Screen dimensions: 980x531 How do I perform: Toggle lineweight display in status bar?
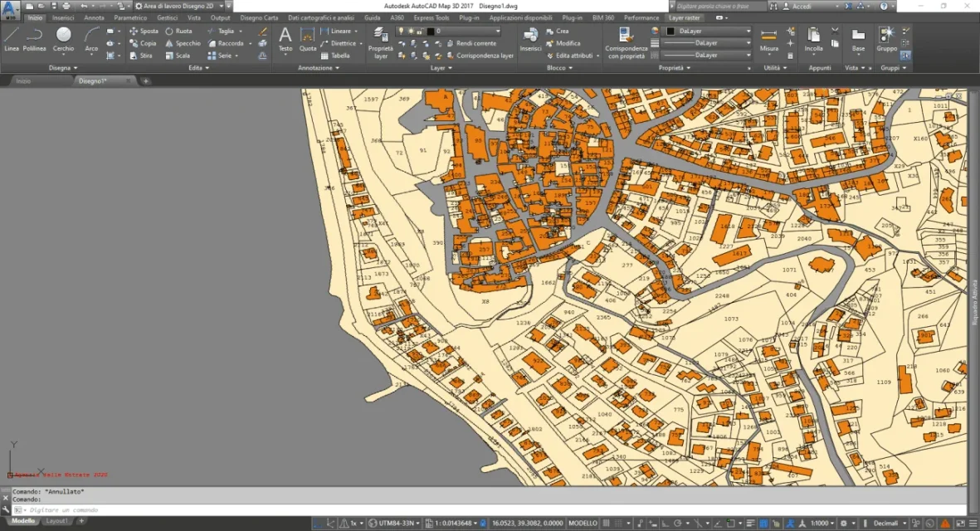pyautogui.click(x=750, y=524)
